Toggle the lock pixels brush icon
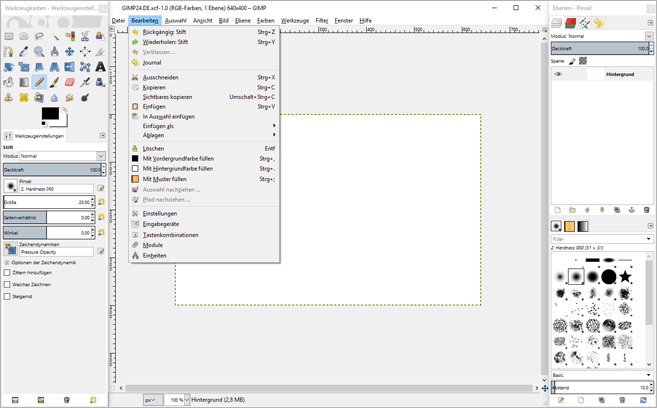Screen dimensions: 657x408 tap(572, 61)
